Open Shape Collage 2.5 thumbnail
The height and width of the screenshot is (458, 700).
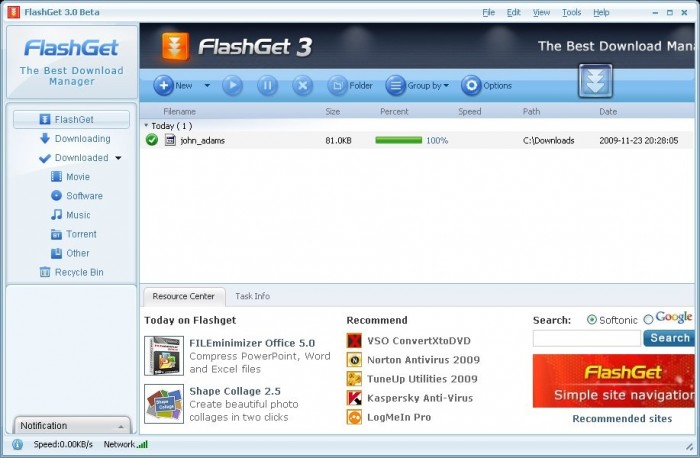click(164, 404)
